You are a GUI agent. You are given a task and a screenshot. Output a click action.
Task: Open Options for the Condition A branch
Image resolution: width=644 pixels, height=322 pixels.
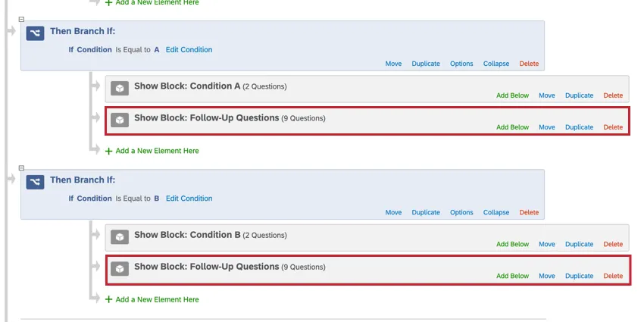coord(461,64)
